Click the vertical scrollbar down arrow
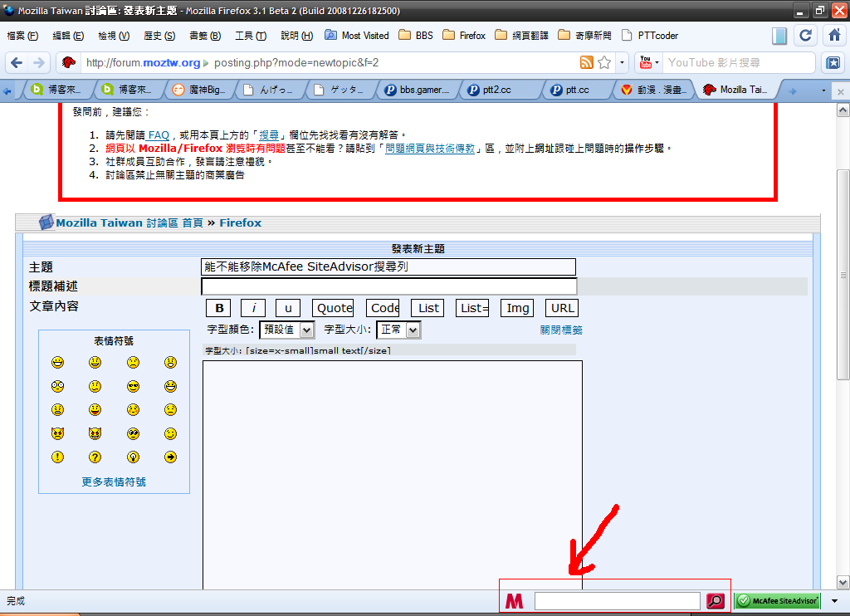 click(x=843, y=584)
